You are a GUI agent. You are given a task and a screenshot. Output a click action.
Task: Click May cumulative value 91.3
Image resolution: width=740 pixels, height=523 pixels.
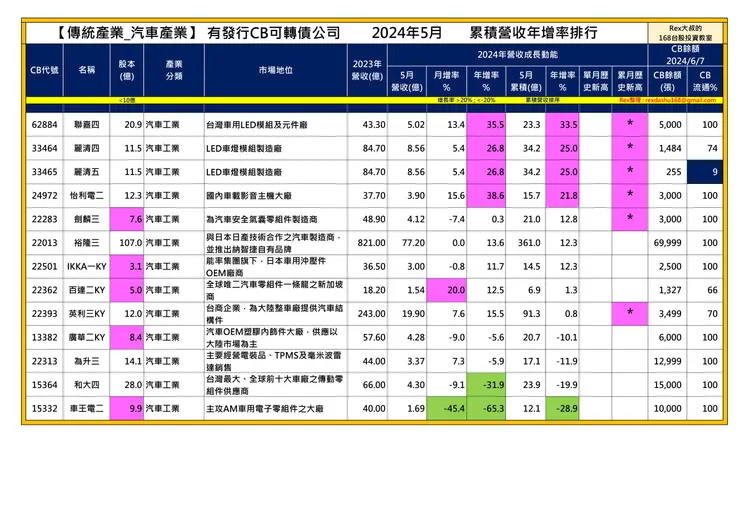(x=531, y=313)
